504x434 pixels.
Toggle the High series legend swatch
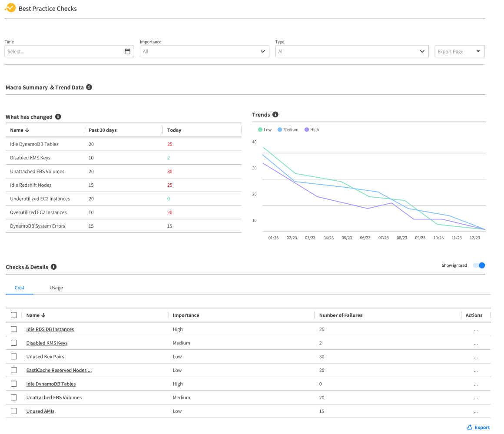click(307, 129)
